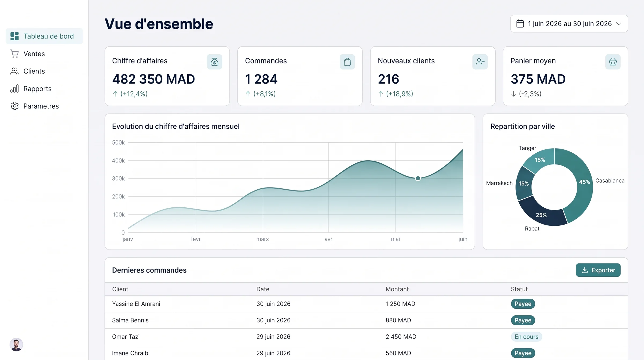Click the up arrow next to +8,1%
This screenshot has height=360, width=644.
[x=248, y=94]
